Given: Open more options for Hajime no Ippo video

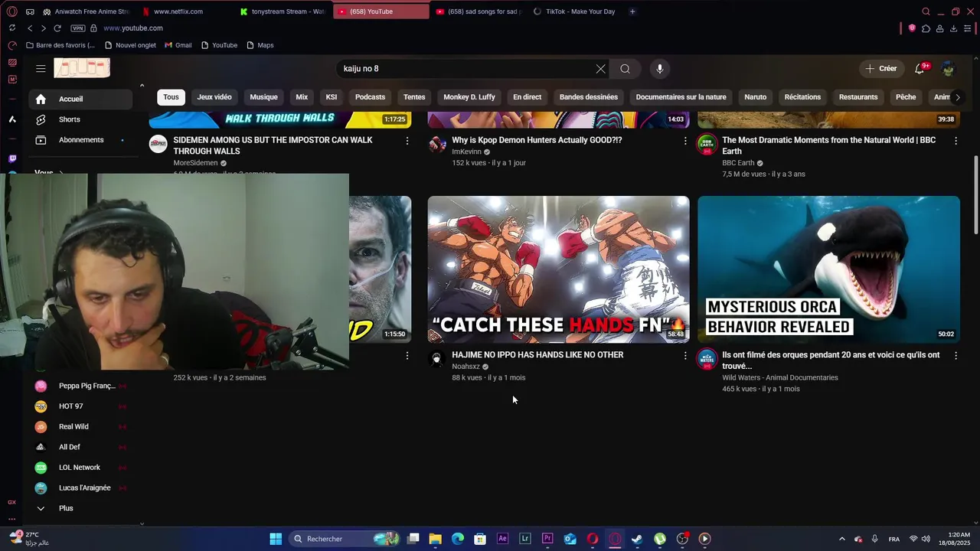Looking at the screenshot, I should [x=685, y=356].
